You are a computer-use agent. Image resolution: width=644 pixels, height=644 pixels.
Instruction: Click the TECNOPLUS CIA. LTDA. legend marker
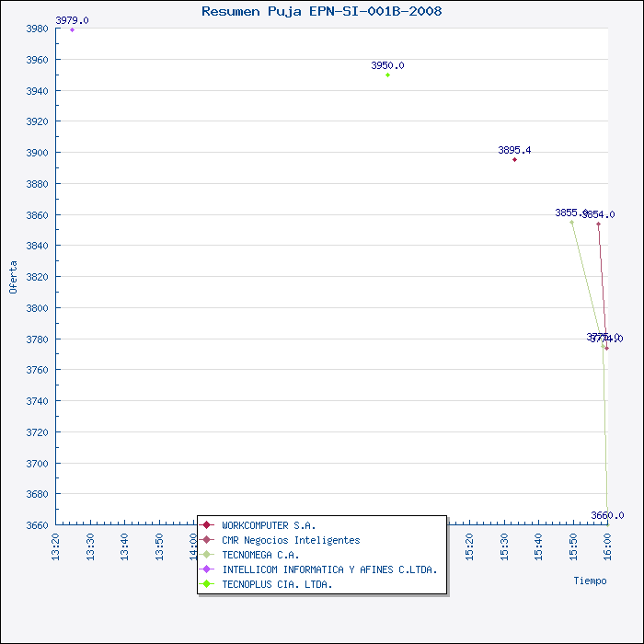coord(208,584)
